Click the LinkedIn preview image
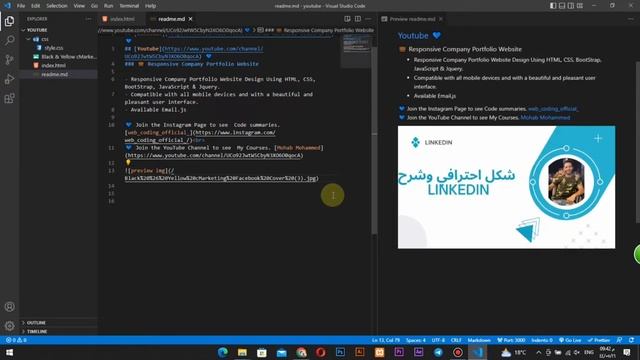The image size is (640, 360). point(506,187)
